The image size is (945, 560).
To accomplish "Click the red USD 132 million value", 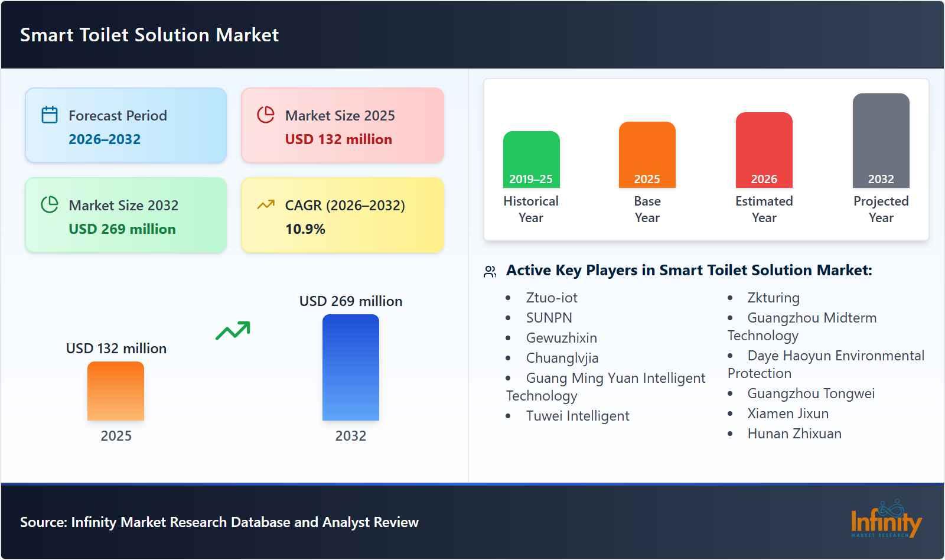I will click(338, 139).
